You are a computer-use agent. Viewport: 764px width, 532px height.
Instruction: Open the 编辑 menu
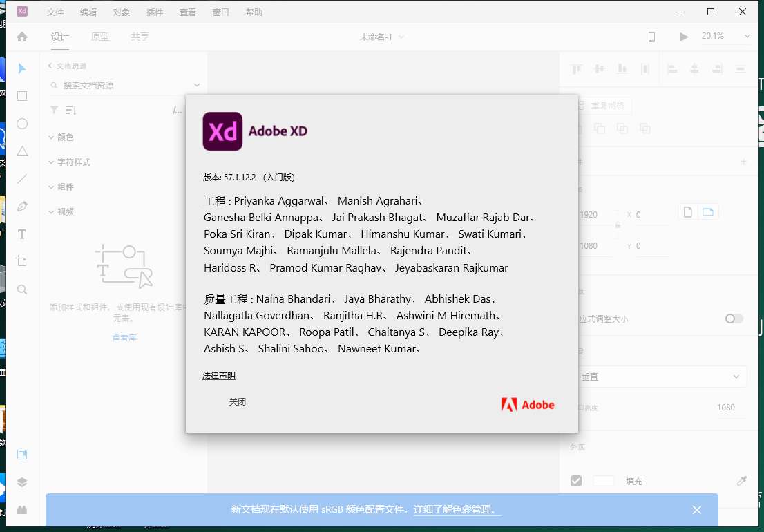pyautogui.click(x=88, y=12)
